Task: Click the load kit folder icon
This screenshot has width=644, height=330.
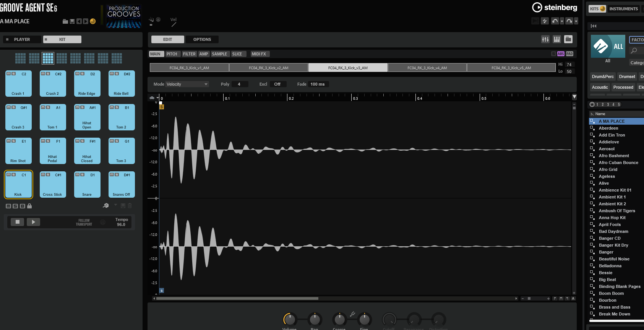Action: [65, 21]
